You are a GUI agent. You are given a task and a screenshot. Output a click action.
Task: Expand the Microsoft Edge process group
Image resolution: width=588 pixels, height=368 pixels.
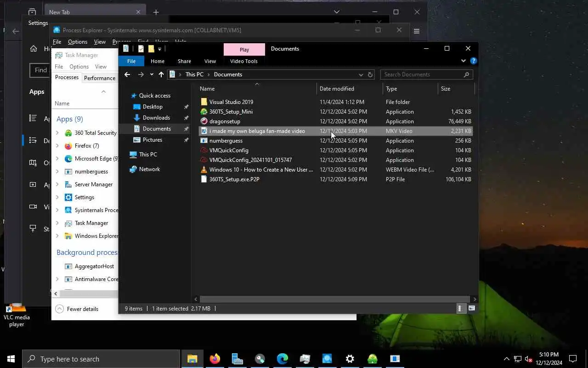(57, 159)
